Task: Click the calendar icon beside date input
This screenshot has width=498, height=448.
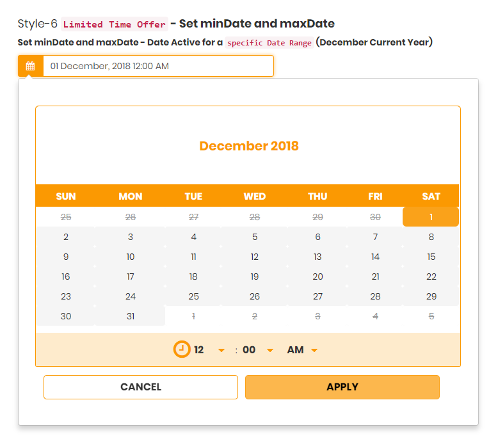Action: tap(30, 66)
